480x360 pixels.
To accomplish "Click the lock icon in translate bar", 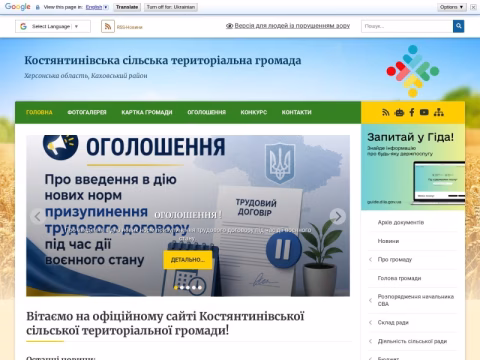I will 38,7.
